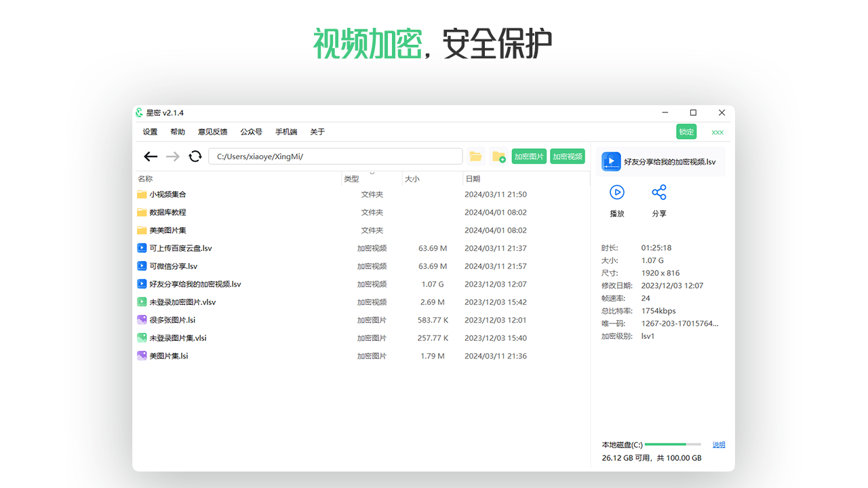Click the 加密视频 button
The image size is (868, 488).
pos(568,157)
